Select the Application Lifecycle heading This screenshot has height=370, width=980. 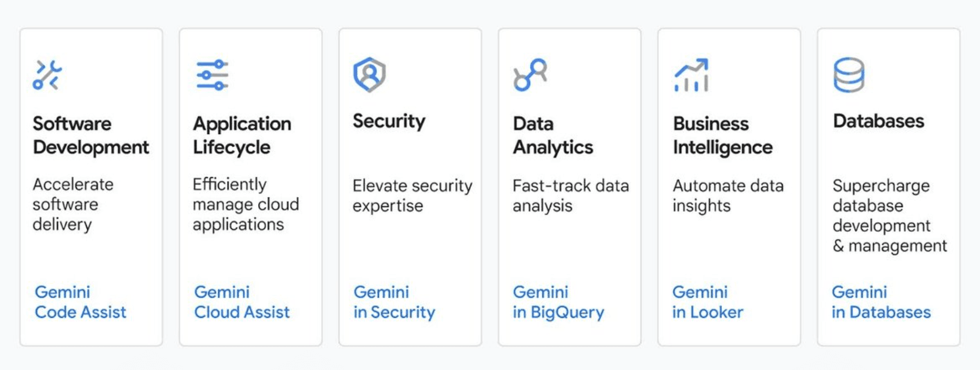242,135
